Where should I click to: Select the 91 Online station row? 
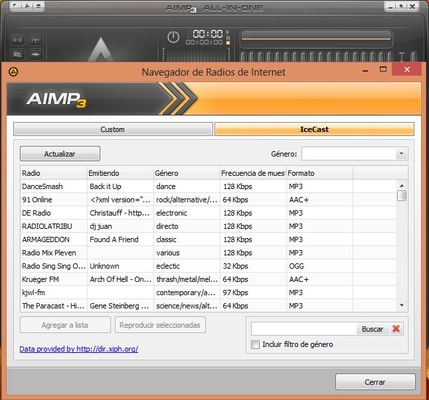pyautogui.click(x=208, y=200)
